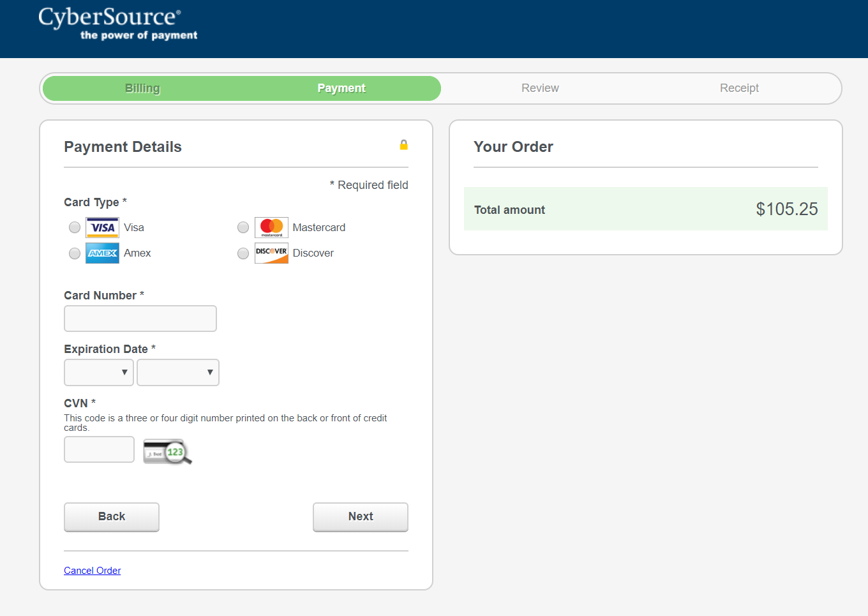Click the yellow padlock security icon
Viewport: 868px width, 616px height.
click(x=403, y=145)
